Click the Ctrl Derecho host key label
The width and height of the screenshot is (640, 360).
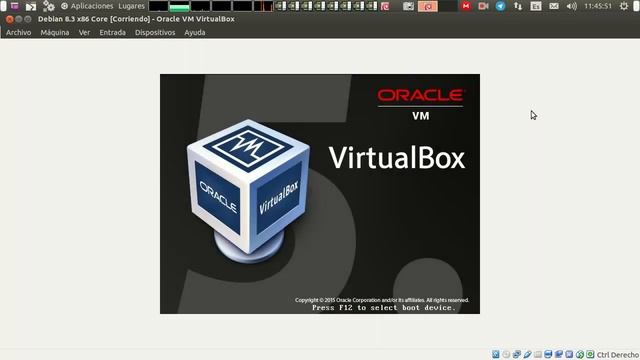(618, 355)
